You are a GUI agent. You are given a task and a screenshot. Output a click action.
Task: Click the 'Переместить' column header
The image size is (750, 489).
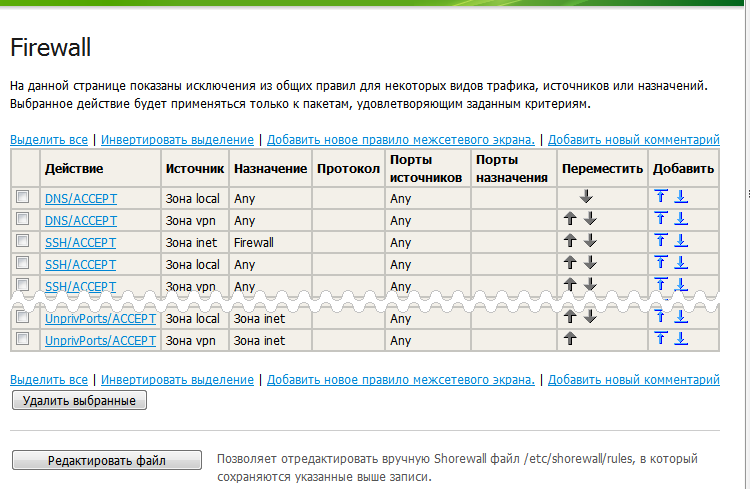(x=602, y=168)
